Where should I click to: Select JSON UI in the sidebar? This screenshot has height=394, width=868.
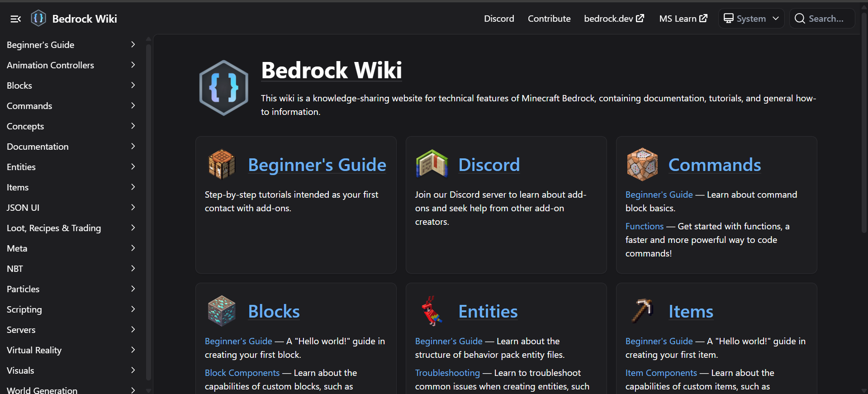click(23, 208)
